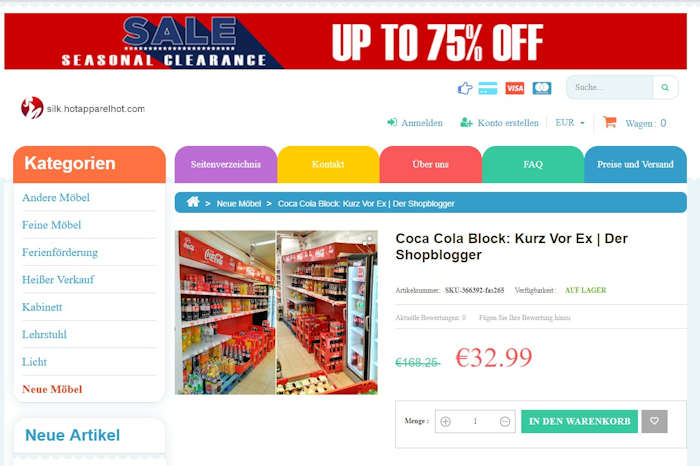Screen dimensions: 700x466
Task: Click the Anmelden login link
Action: pos(415,123)
